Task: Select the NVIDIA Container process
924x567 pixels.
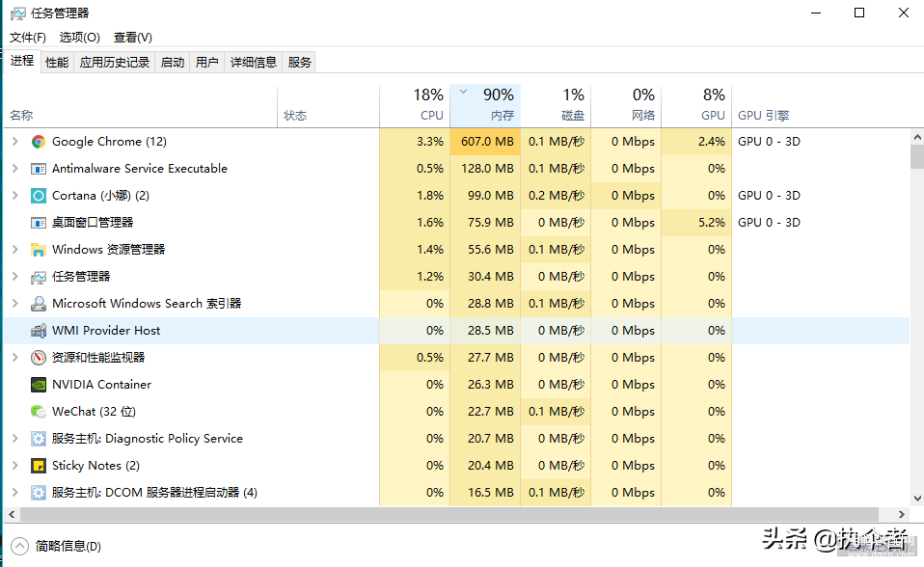Action: pos(457,385)
